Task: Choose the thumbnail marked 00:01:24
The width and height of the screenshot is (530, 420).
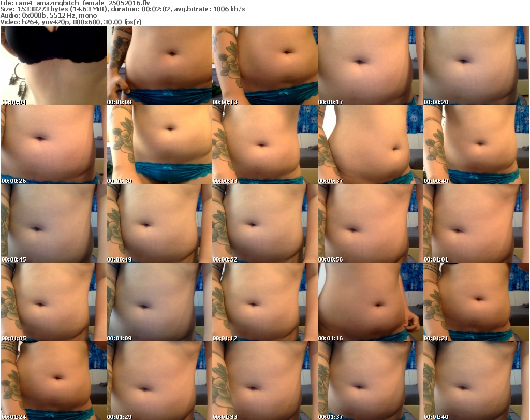Action: pos(54,381)
